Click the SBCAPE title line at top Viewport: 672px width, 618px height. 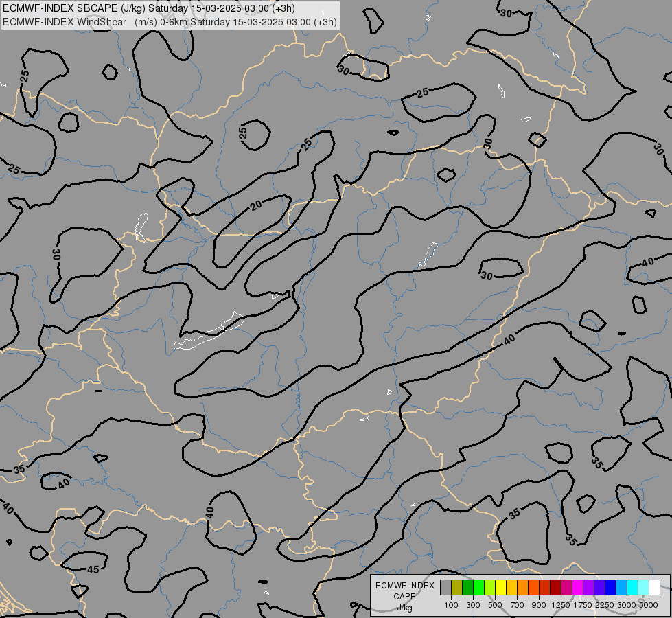tap(149, 8)
